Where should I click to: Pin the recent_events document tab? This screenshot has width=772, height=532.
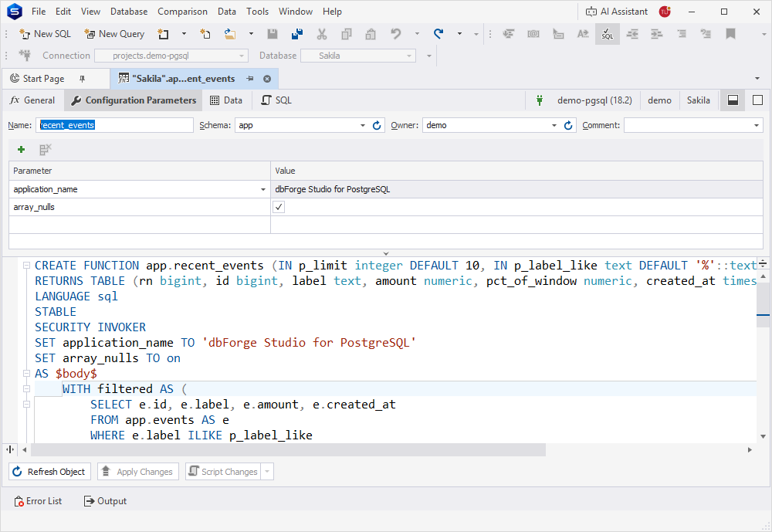250,79
